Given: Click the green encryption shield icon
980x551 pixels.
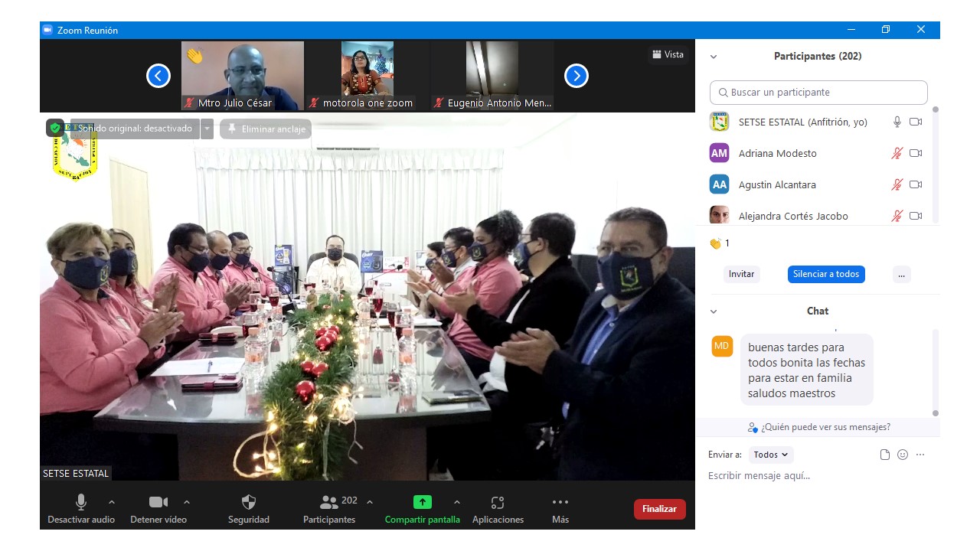Looking at the screenshot, I should click(x=55, y=129).
